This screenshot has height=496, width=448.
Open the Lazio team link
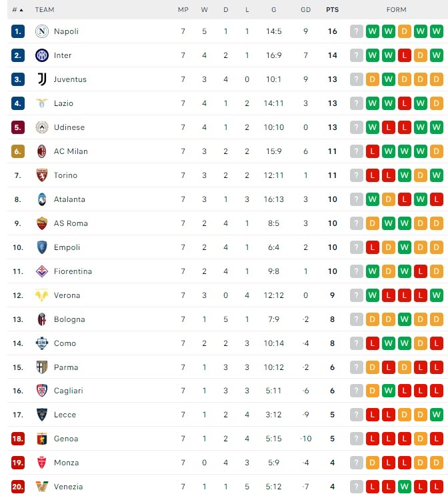pyautogui.click(x=63, y=103)
